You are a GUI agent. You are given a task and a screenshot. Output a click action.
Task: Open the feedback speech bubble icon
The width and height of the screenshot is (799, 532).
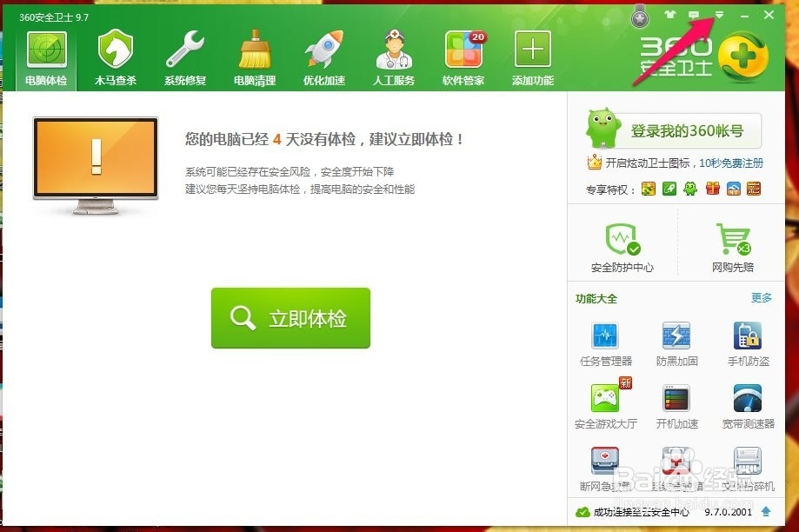click(694, 16)
